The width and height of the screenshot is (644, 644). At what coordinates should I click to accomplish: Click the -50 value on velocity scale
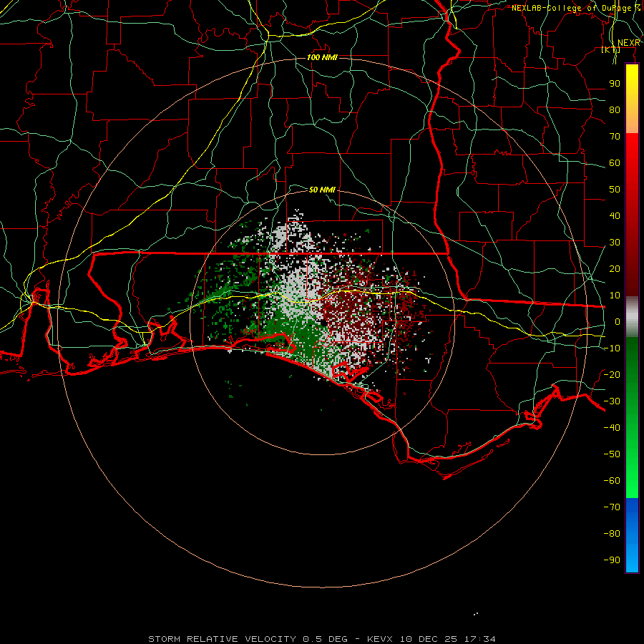coord(612,454)
